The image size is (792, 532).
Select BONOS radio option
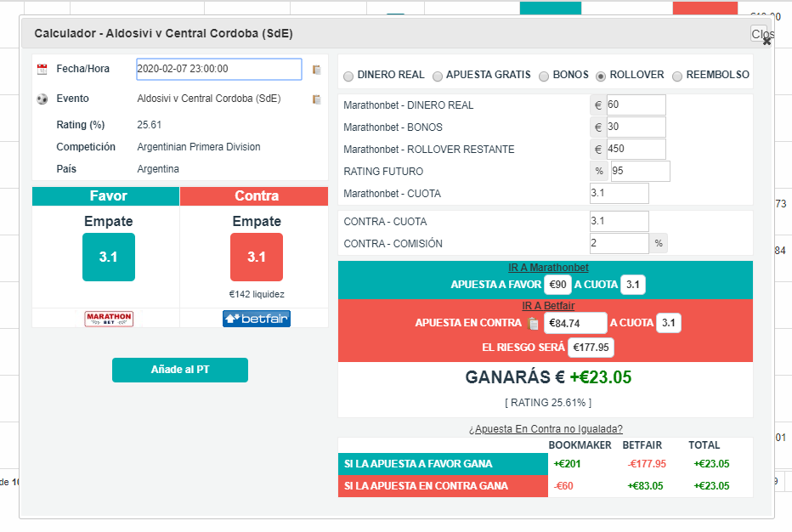coord(544,76)
